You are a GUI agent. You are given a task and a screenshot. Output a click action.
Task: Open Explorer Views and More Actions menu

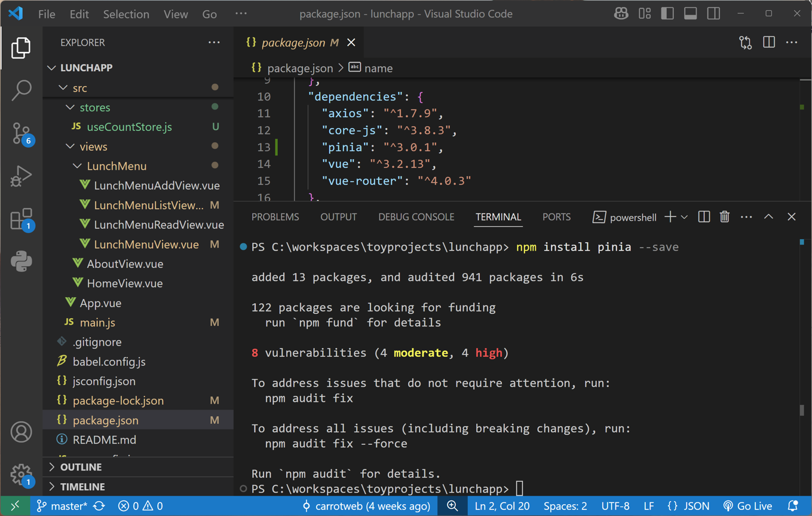[x=214, y=42]
